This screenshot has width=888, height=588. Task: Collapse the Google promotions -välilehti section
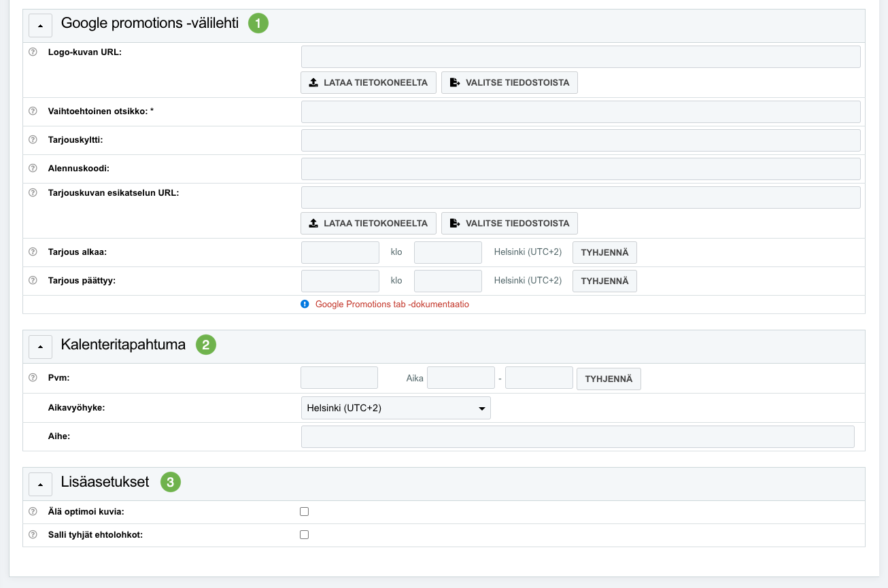tap(40, 25)
